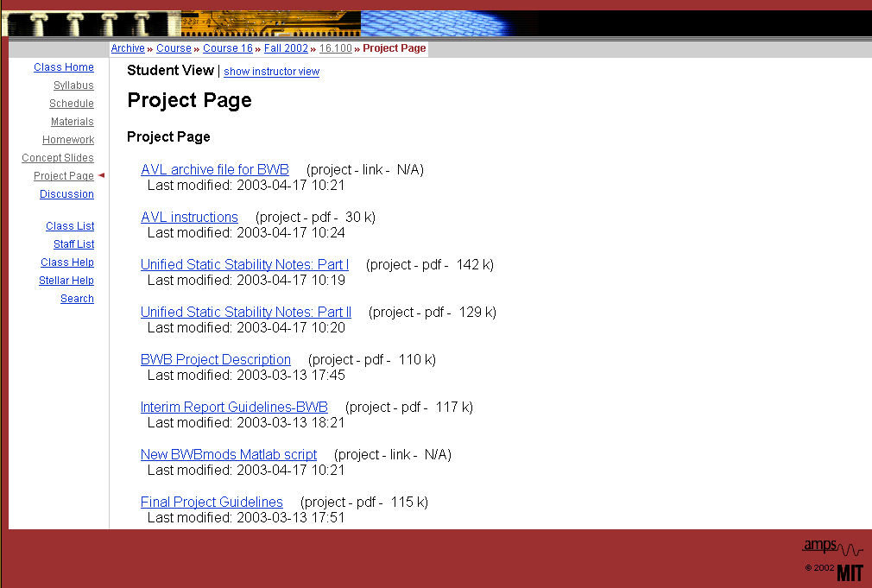Viewport: 872px width, 588px height.
Task: Open Final Project Guidelines document
Action: pos(212,503)
